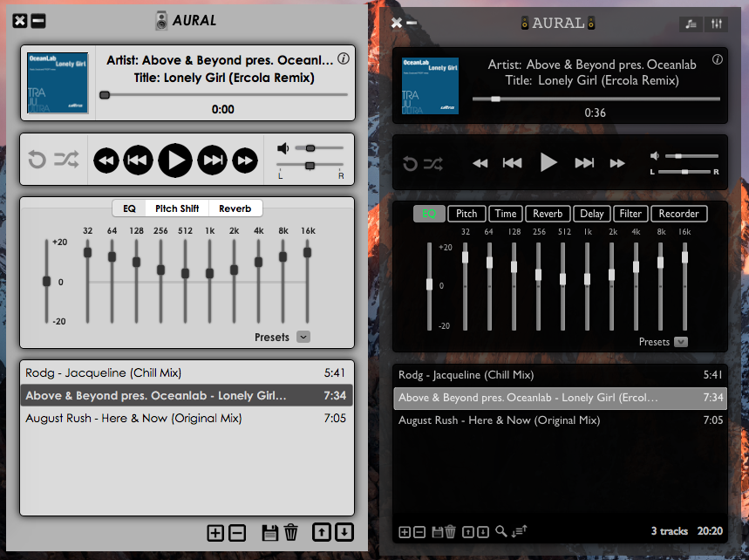
Task: Adjust the 1k EQ band slider in light window
Action: coord(209,281)
